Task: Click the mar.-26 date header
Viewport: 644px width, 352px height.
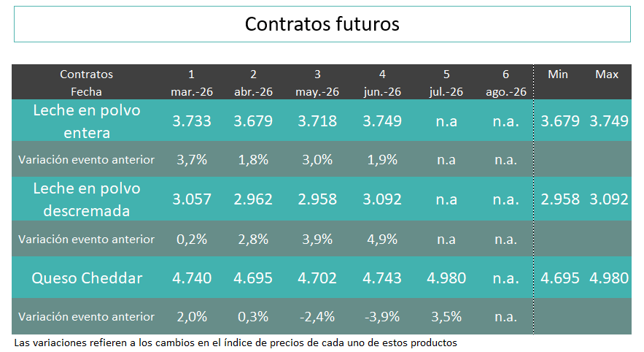Action: pos(191,92)
